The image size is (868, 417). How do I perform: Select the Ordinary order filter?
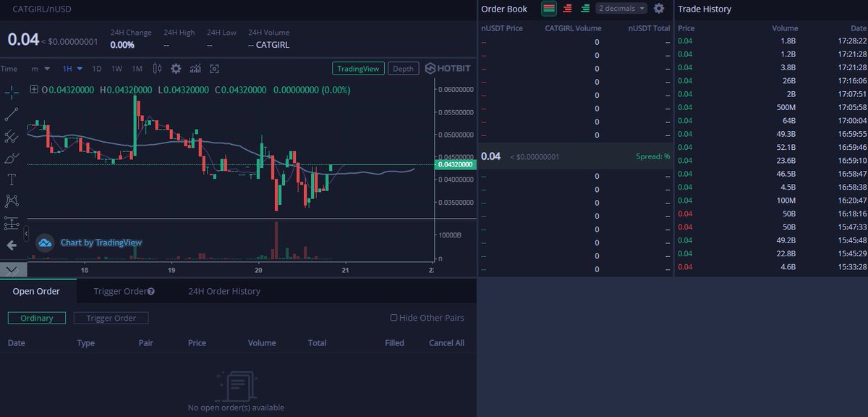pyautogui.click(x=37, y=318)
